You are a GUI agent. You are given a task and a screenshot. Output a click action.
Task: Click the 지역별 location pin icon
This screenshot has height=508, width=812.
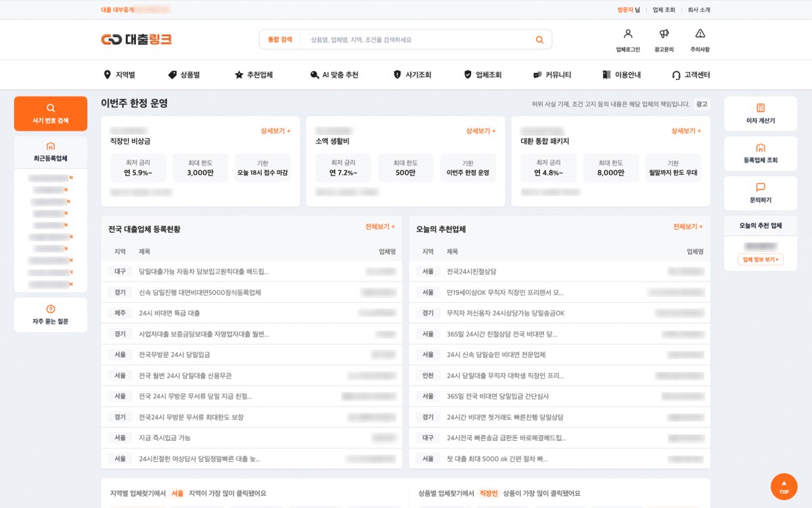tap(107, 75)
